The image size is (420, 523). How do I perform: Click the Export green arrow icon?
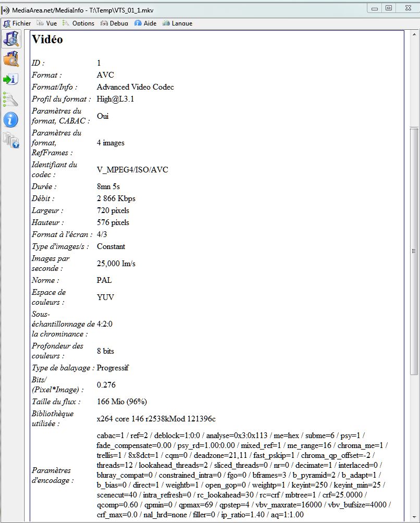coord(10,79)
